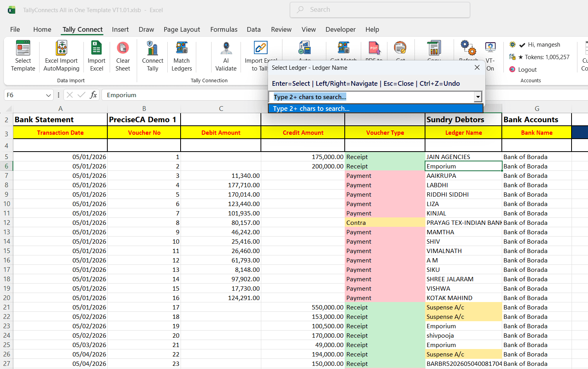Open the ledger search dropdown arrow
The width and height of the screenshot is (588, 369).
pos(478,97)
